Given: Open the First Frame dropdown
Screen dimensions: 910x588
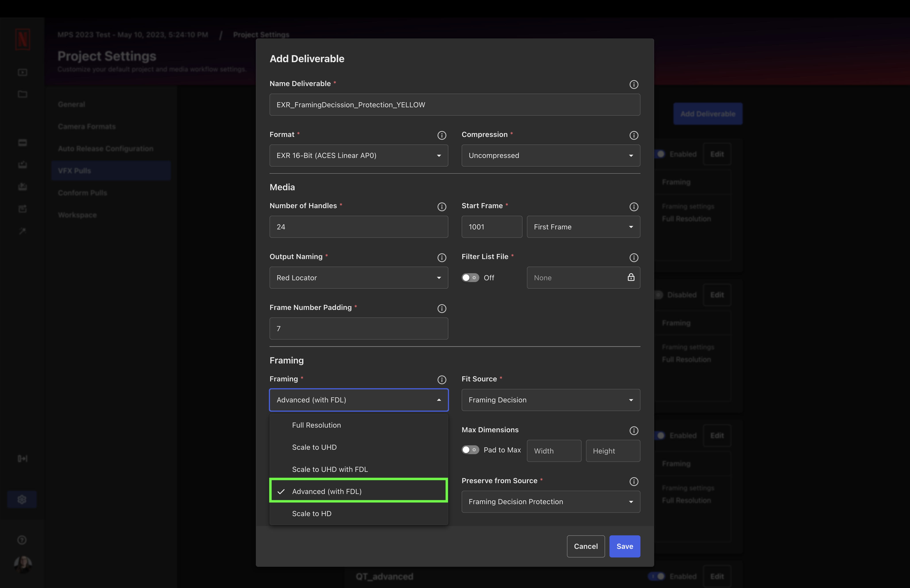Looking at the screenshot, I should tap(583, 227).
